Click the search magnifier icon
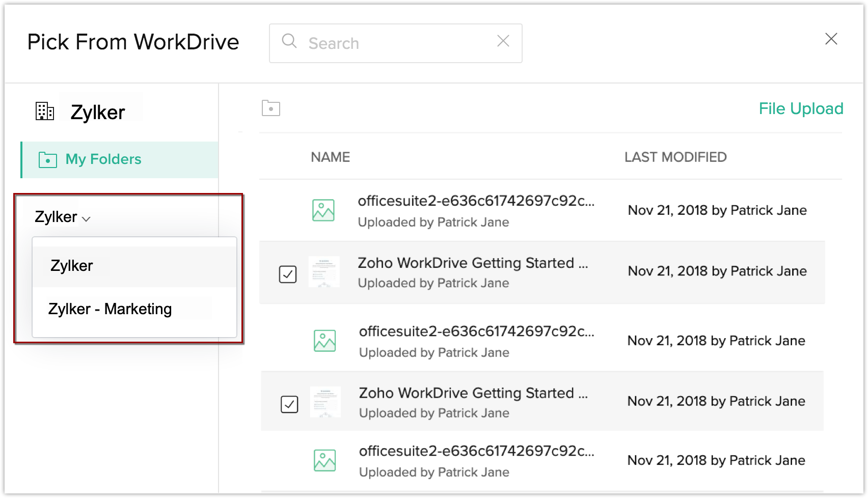868x498 pixels. pyautogui.click(x=289, y=41)
